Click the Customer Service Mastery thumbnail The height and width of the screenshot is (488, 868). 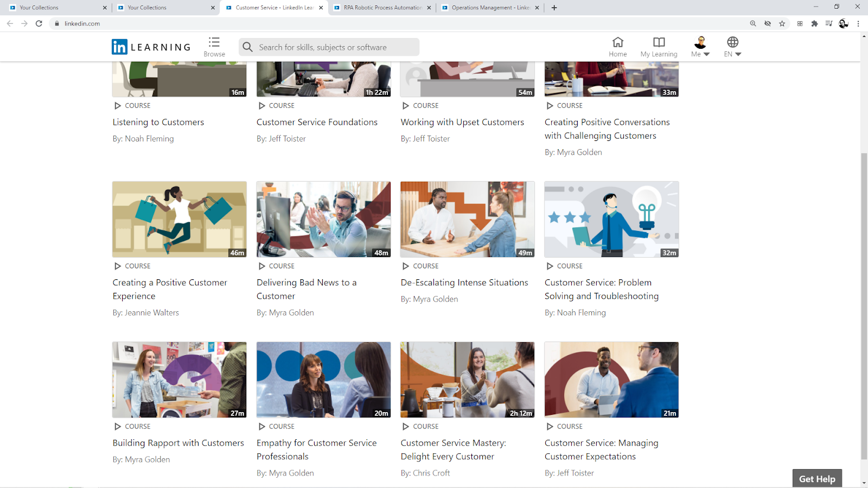(x=468, y=380)
